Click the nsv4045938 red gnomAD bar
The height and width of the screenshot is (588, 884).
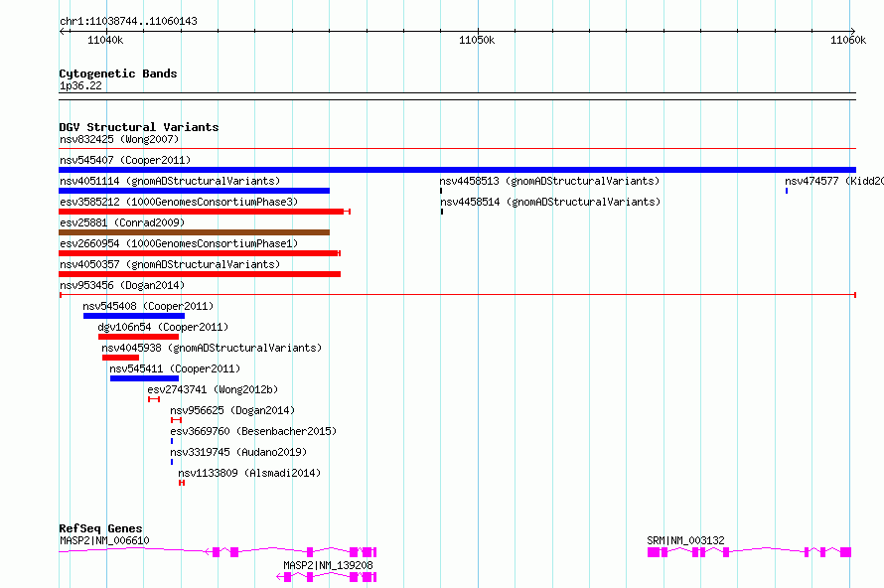click(x=120, y=358)
